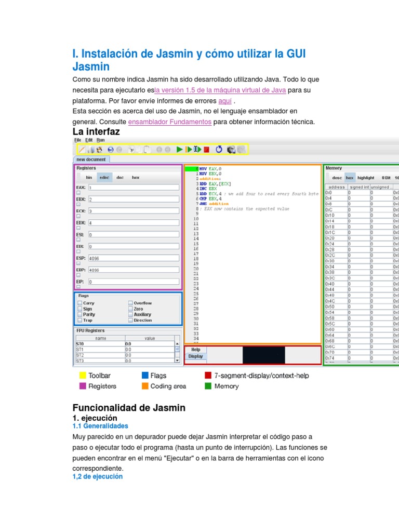The width and height of the screenshot is (399, 532).
Task: Click the blue undo arrow icon
Action: pos(111,149)
